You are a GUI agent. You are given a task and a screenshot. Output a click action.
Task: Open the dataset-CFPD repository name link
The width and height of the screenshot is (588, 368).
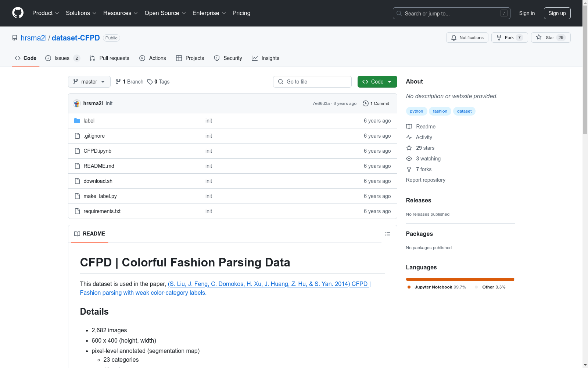[76, 38]
